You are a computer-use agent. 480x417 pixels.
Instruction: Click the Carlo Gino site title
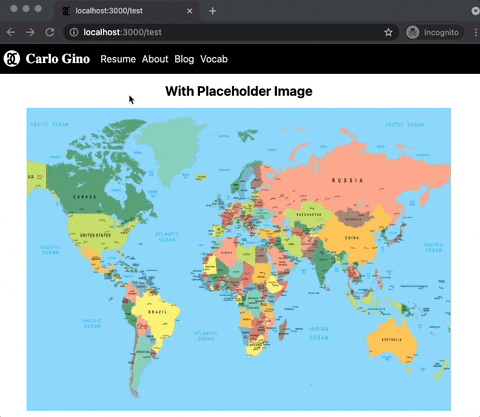[x=58, y=59]
